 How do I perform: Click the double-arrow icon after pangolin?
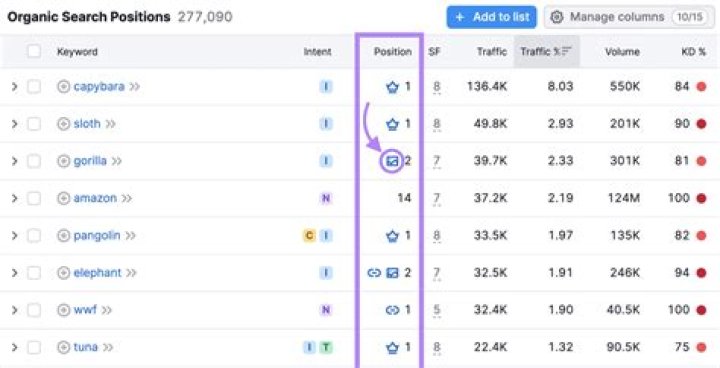pos(130,236)
